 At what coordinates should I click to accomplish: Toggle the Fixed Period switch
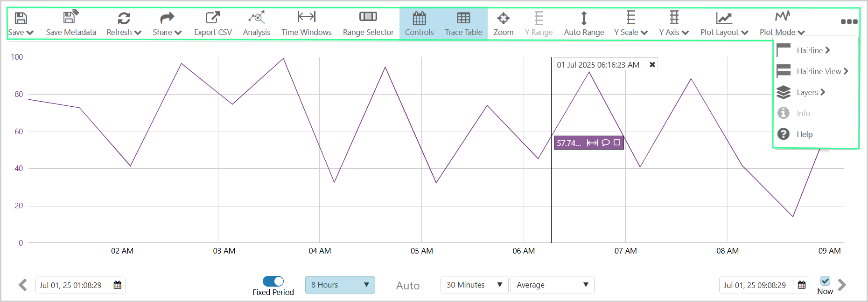coord(273,281)
